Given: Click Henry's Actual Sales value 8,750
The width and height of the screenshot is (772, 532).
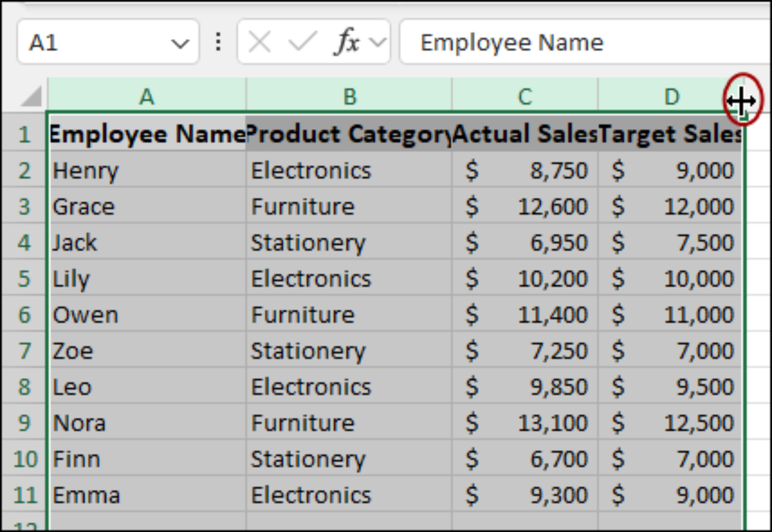Looking at the screenshot, I should tap(525, 170).
